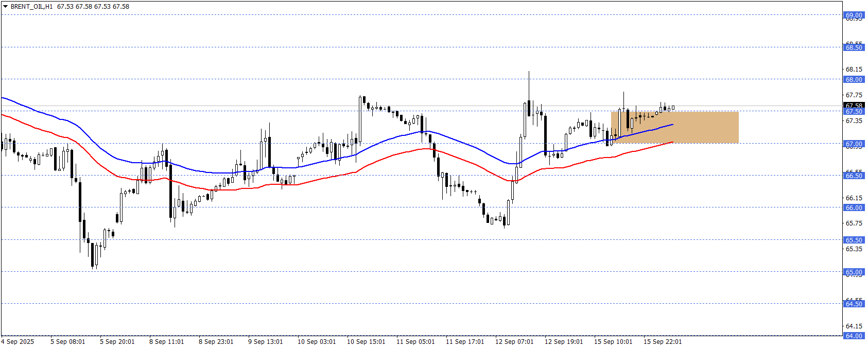Click the 69.00 price level label

[x=854, y=15]
